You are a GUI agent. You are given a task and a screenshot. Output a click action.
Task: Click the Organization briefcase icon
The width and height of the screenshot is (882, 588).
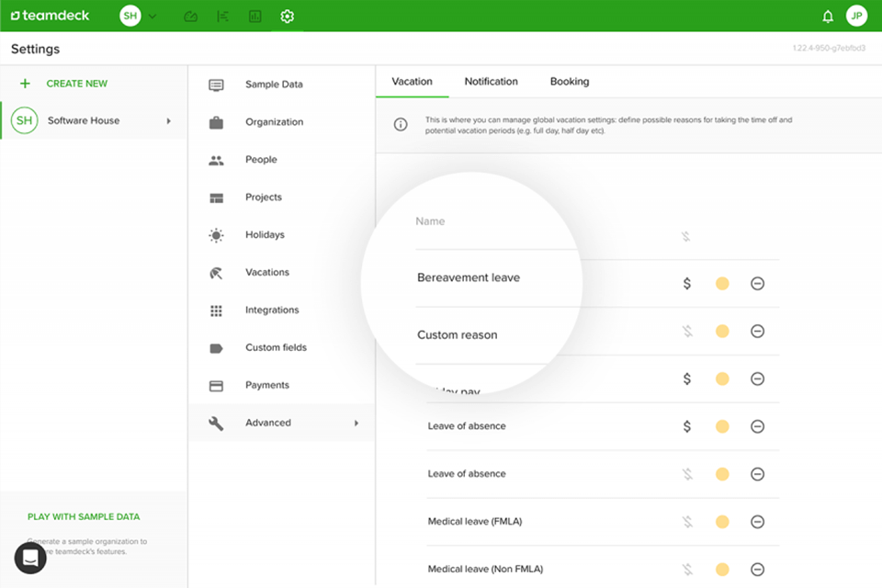point(216,123)
